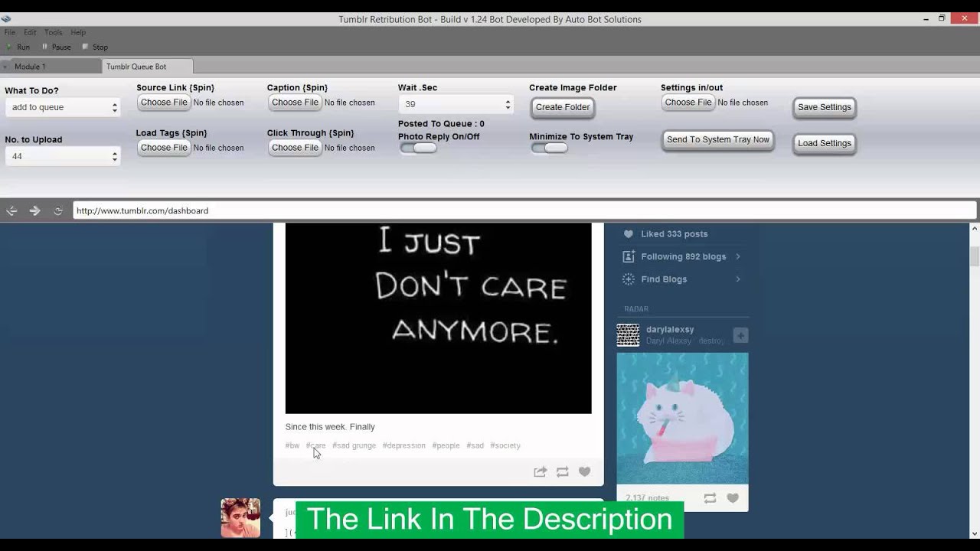The width and height of the screenshot is (980, 551).
Task: Open the Find Blogs link
Action: (664, 279)
